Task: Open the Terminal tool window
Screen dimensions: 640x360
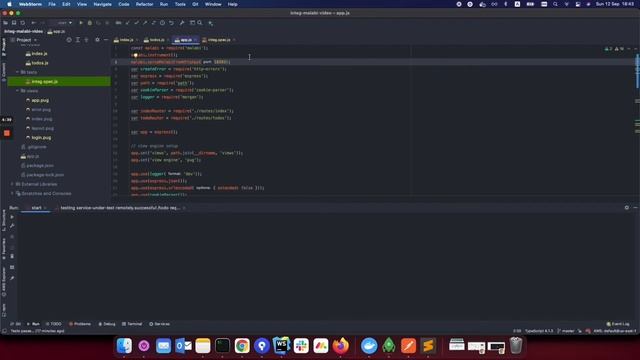Action: click(132, 324)
